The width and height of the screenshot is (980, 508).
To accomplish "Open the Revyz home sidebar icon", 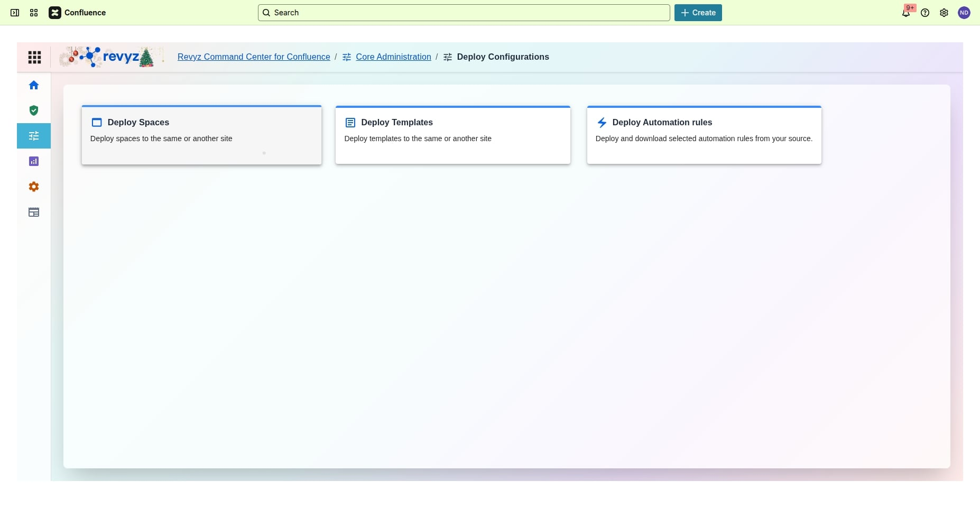I will coord(34,85).
